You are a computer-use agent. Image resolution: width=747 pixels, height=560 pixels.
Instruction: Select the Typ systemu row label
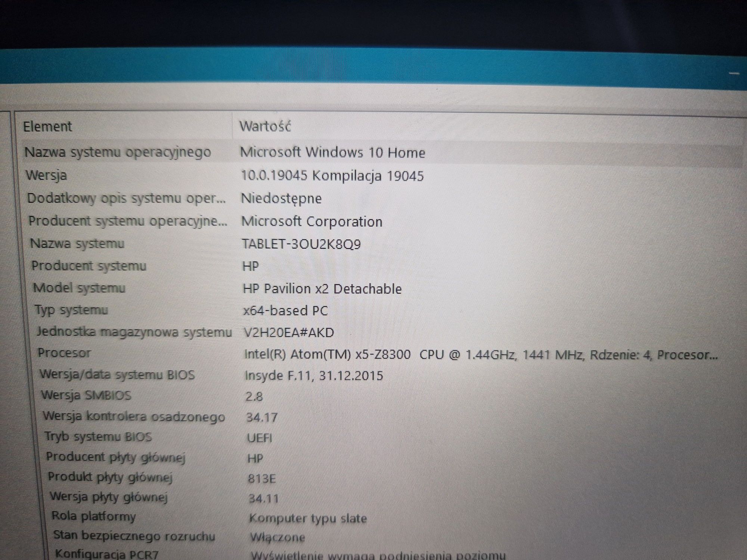click(x=71, y=310)
